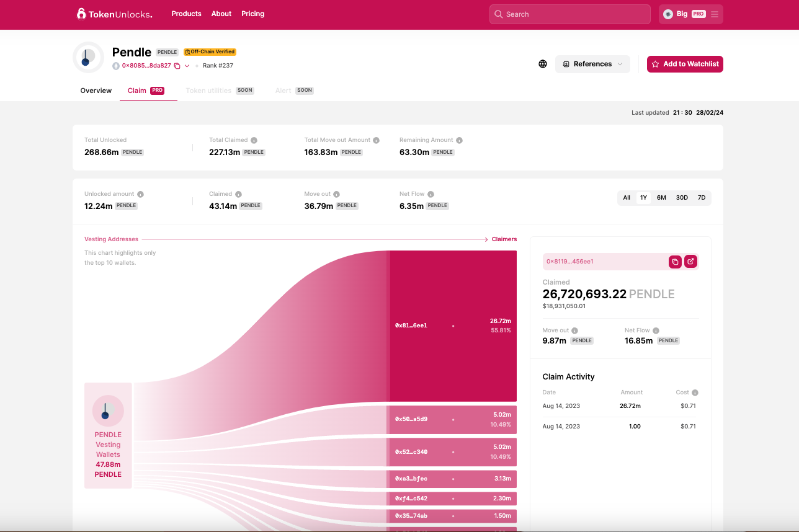Click the Claimers link label
This screenshot has height=532, width=799.
(504, 239)
